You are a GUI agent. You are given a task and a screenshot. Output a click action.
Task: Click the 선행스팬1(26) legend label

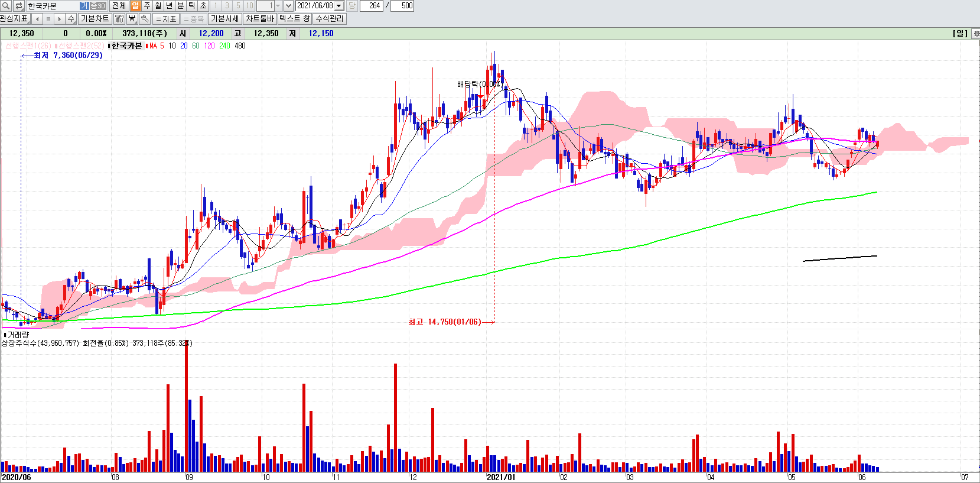click(x=28, y=46)
